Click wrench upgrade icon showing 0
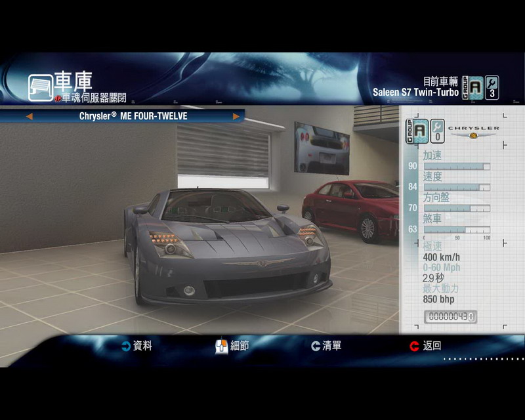The width and height of the screenshot is (525, 420). (x=436, y=131)
